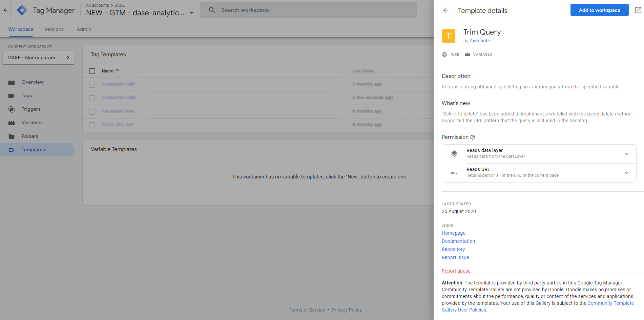Click the Reads URL icon
644x320 pixels.
click(454, 173)
